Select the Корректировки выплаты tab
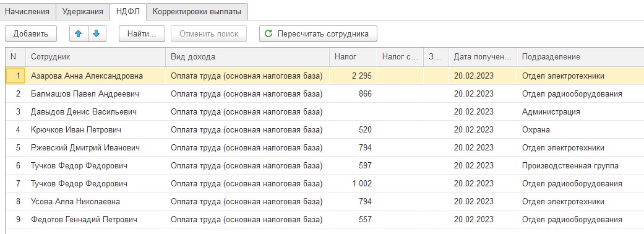 pos(197,12)
